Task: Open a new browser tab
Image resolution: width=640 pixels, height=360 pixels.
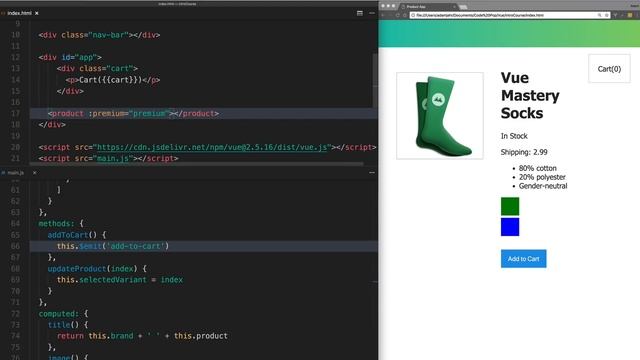Action: tap(463, 7)
